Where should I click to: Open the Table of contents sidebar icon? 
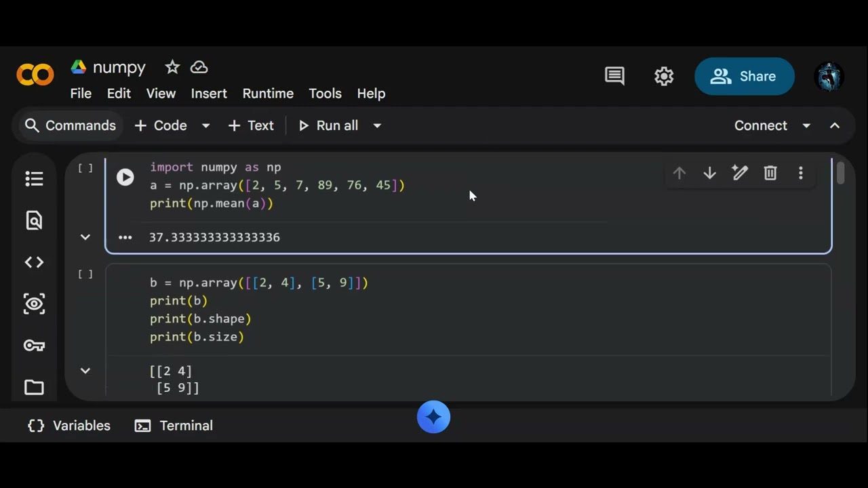(x=34, y=178)
